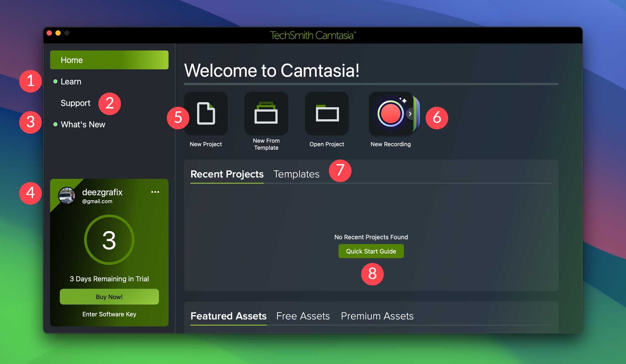Image resolution: width=626 pixels, height=364 pixels.
Task: Click the green indicator dot beside Learn
Action: point(55,81)
